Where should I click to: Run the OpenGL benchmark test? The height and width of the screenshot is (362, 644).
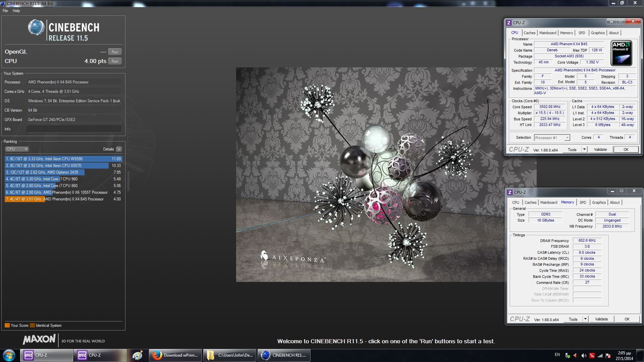coord(115,52)
